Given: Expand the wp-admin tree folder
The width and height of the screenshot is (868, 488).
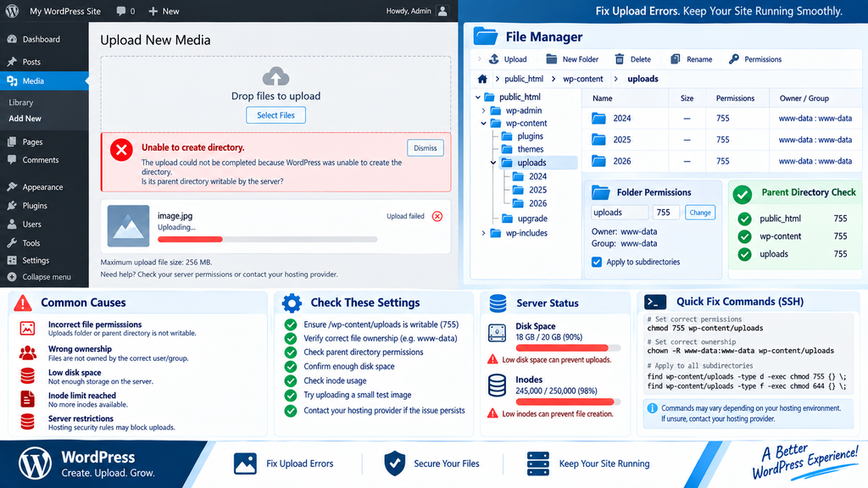Looking at the screenshot, I should click(483, 111).
